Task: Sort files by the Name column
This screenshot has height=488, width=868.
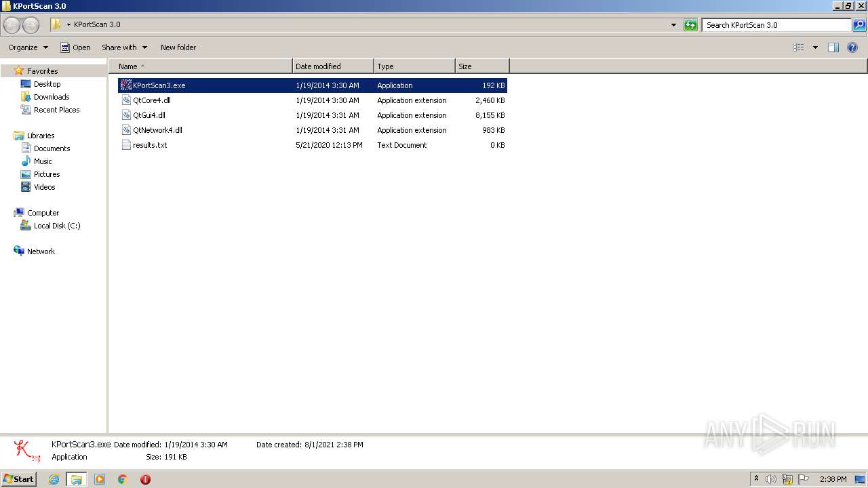Action: pos(201,66)
